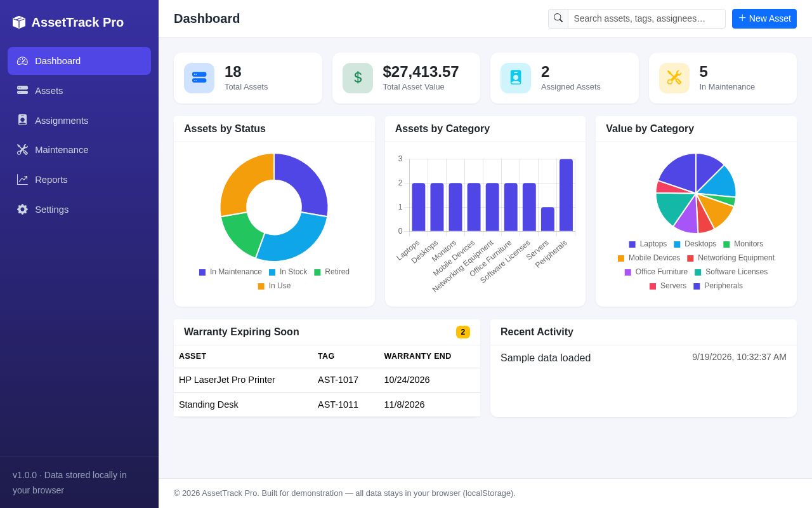Click the In Maintenance tools card icon
The height and width of the screenshot is (508, 812).
point(674,78)
